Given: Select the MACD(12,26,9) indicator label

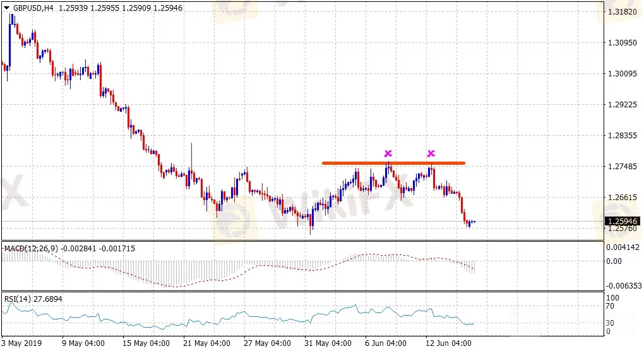Looking at the screenshot, I should coord(30,249).
